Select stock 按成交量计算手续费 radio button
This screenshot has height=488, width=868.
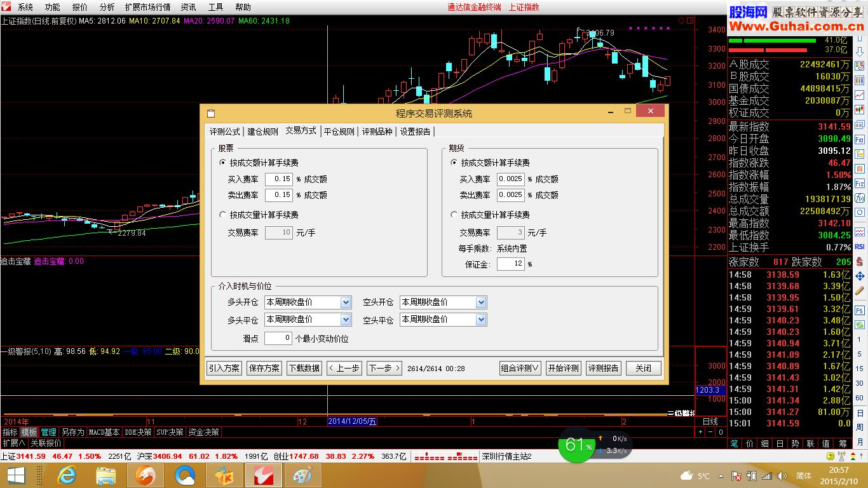coord(222,215)
